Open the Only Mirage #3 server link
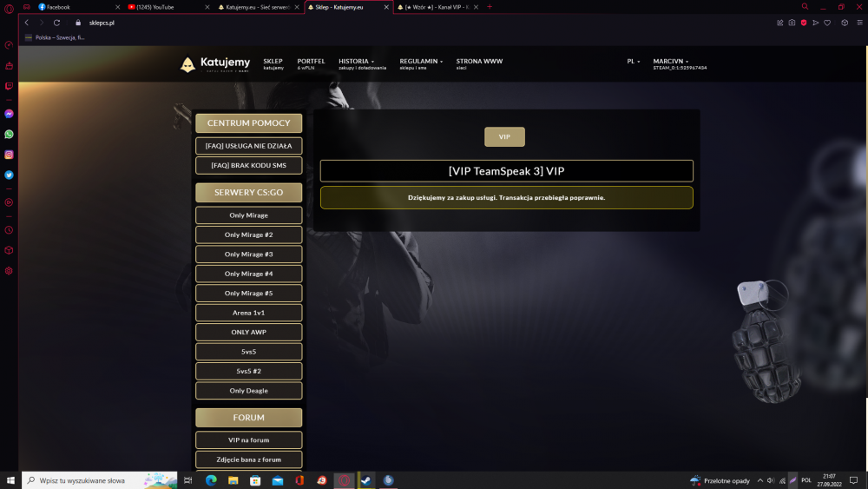 [248, 254]
